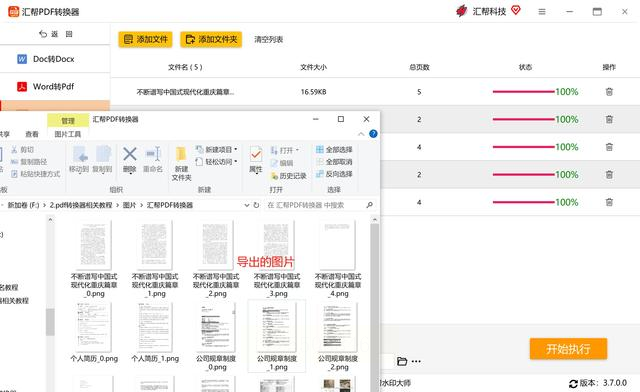Screen dimensions: 640x392
Task: Click 历史记录 in Explorer ribbon
Action: [288, 176]
